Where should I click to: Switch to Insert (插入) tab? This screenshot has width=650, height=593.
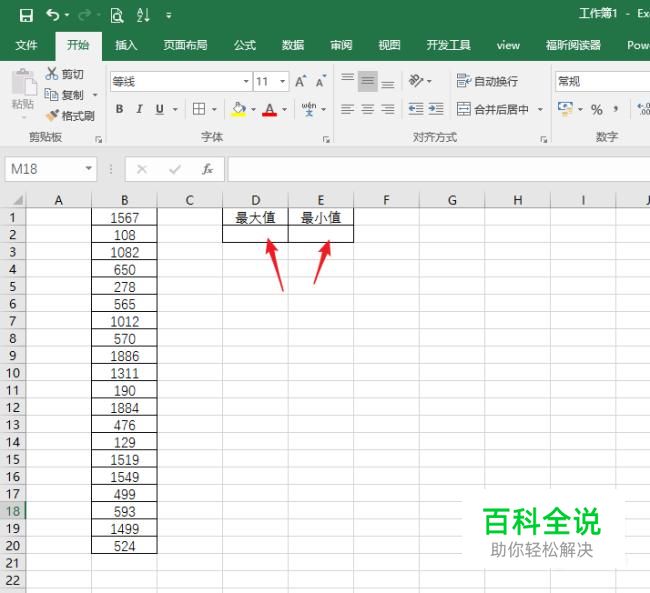click(x=126, y=45)
